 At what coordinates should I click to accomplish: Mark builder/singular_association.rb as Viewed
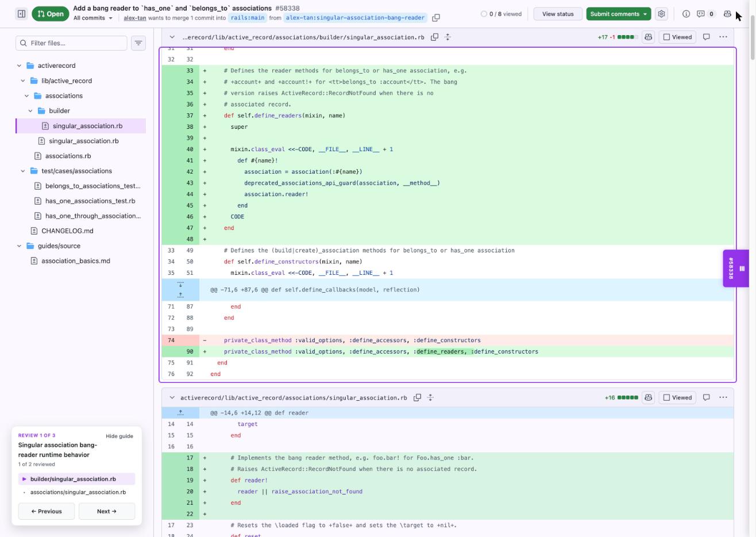(678, 37)
